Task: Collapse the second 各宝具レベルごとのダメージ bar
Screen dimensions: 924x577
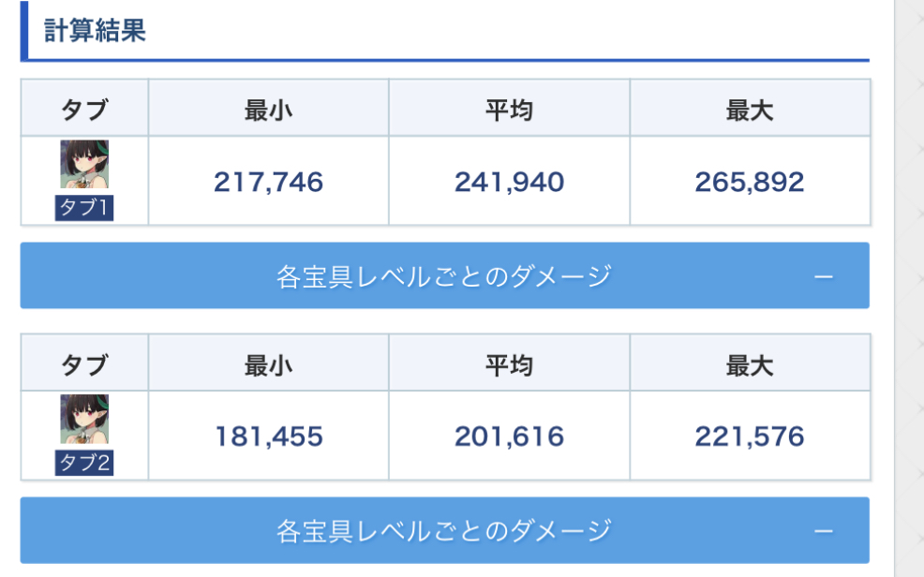Action: [444, 530]
